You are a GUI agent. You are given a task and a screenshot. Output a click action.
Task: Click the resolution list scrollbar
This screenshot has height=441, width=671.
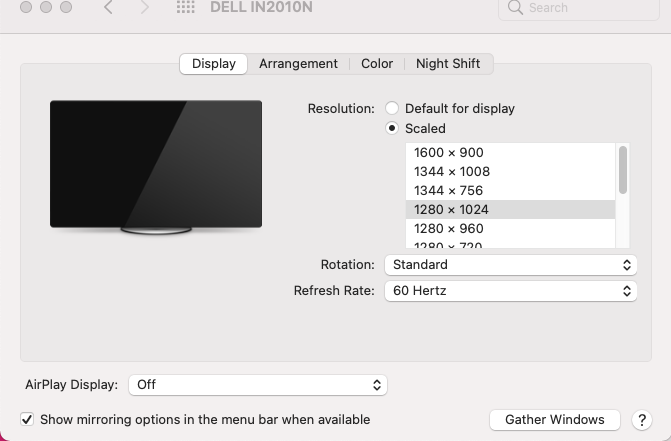[x=623, y=170]
